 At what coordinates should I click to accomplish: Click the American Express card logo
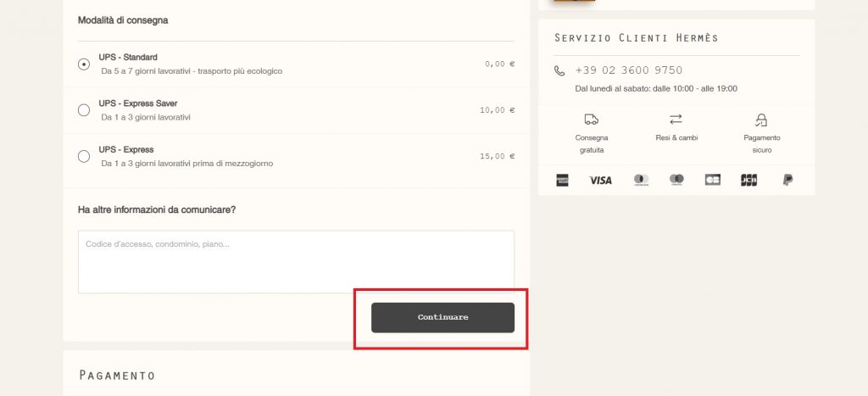pyautogui.click(x=562, y=180)
